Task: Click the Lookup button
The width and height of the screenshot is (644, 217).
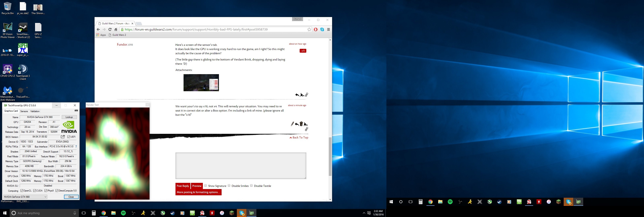Action: (x=69, y=117)
